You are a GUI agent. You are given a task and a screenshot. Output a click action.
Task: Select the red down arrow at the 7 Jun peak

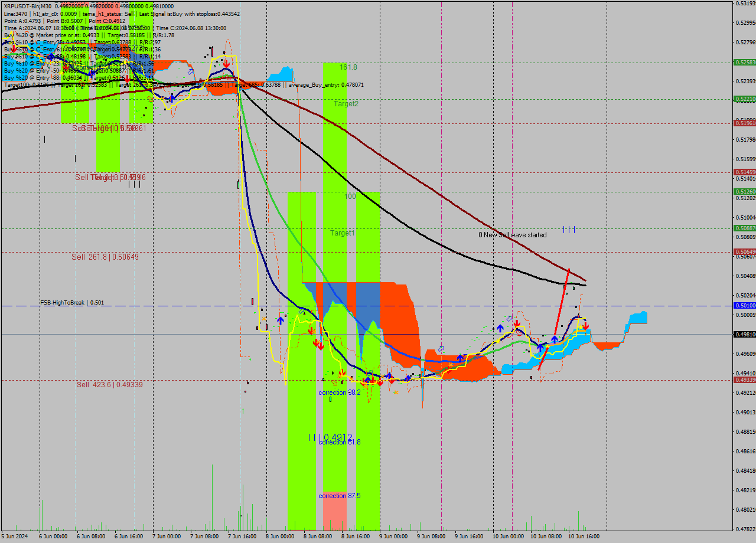tap(226, 64)
